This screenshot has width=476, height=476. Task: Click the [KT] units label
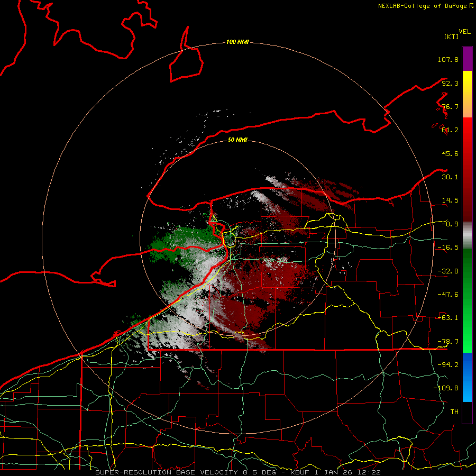tap(451, 36)
